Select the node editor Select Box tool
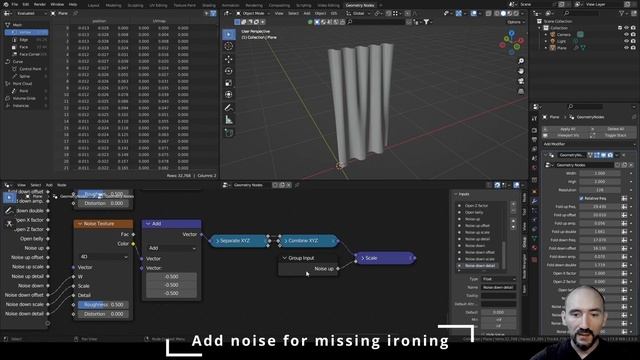Image resolution: width=640 pixels, height=360 pixels. point(9,198)
